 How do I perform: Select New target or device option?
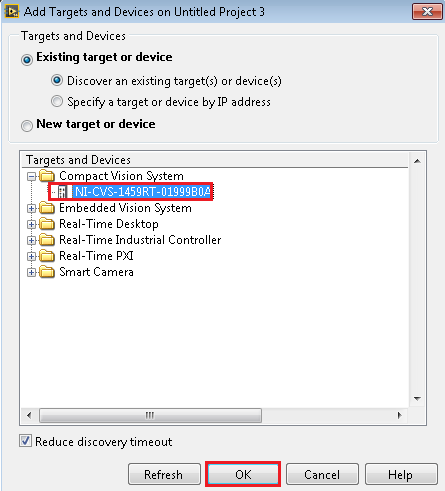point(27,126)
